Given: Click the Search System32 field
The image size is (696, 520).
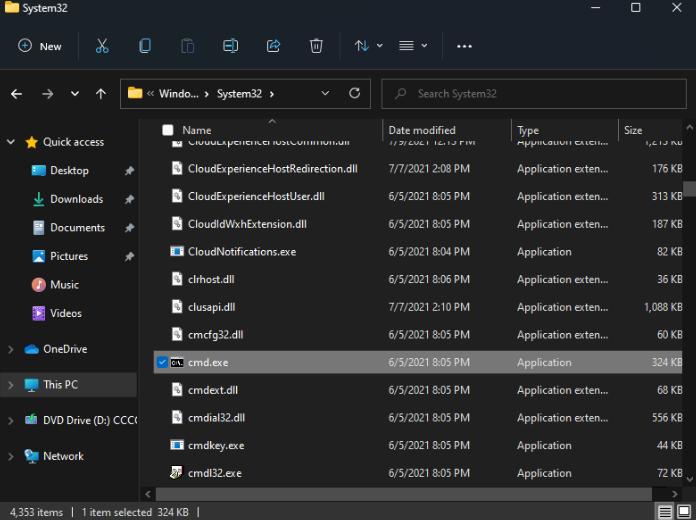Looking at the screenshot, I should click(534, 94).
